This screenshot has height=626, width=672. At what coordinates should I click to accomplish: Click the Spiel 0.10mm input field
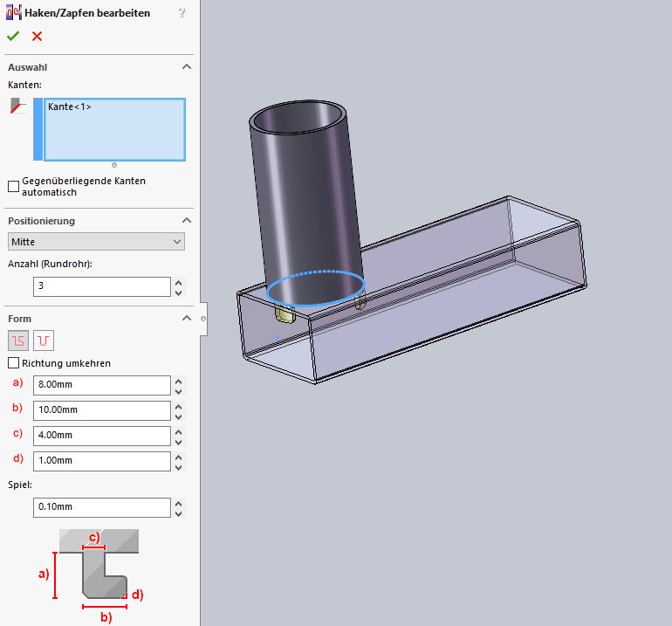pyautogui.click(x=101, y=507)
